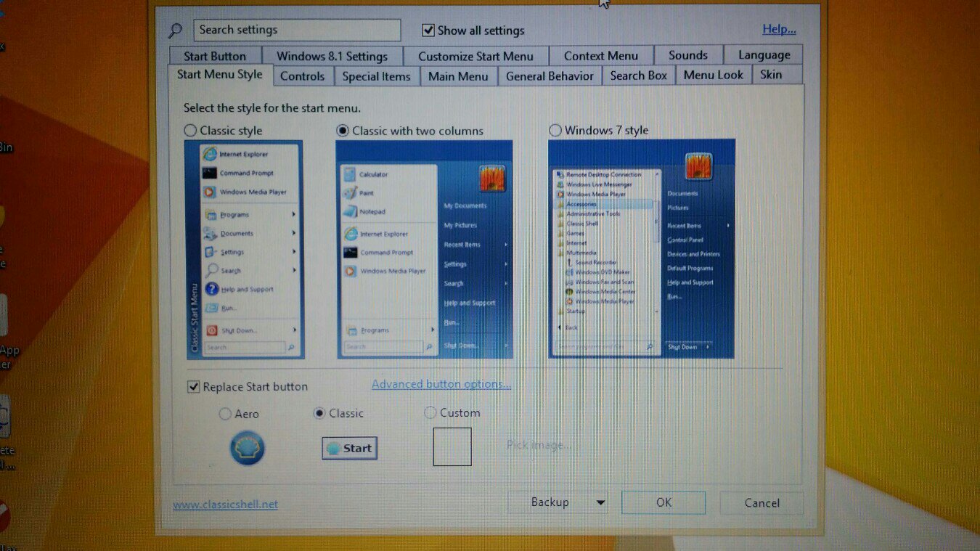Select the Classic style radio button
Image resolution: width=980 pixels, height=551 pixels.
point(190,131)
